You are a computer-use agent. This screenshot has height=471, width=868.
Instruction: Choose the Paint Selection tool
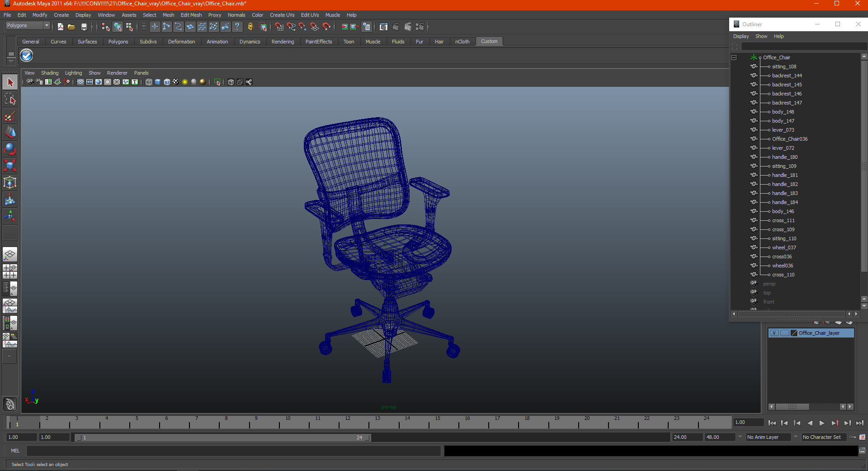(10, 116)
